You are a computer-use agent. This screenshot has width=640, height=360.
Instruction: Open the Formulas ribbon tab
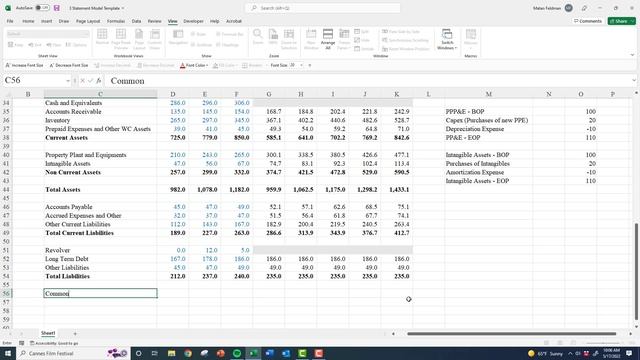click(116, 21)
